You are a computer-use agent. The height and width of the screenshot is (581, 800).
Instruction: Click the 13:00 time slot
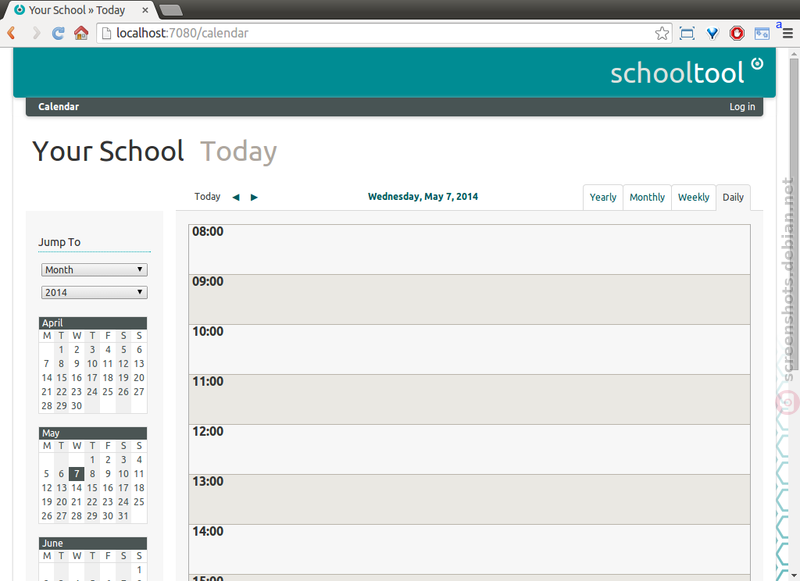(469, 499)
